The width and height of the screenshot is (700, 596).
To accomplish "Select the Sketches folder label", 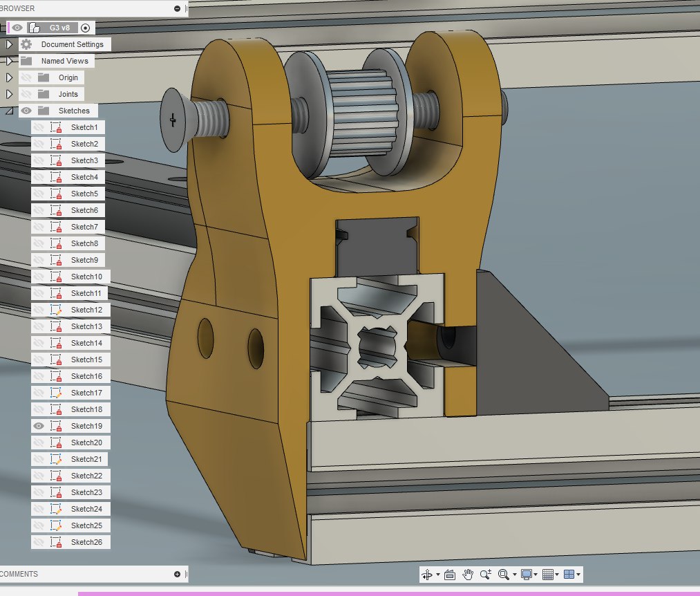I will [x=74, y=111].
